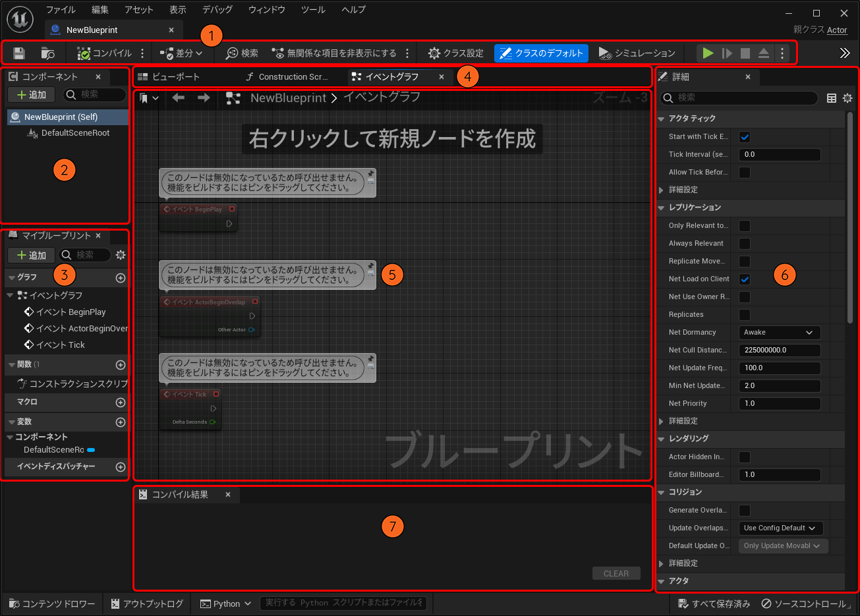Open My Blueprint panel settings gear
This screenshot has width=860, height=616.
pyautogui.click(x=121, y=255)
